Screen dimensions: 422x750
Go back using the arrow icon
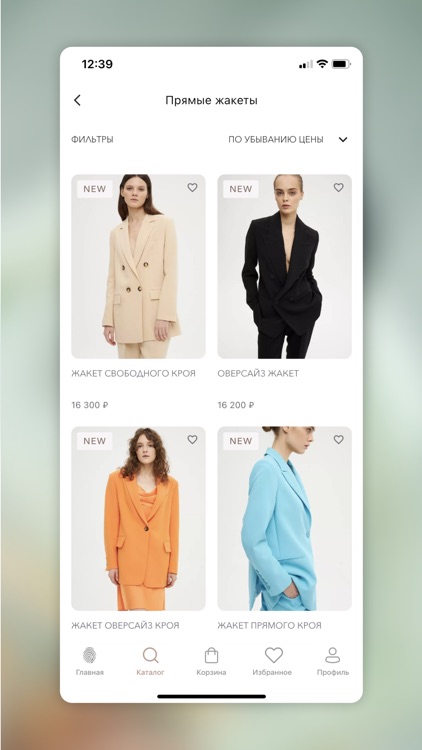[77, 100]
